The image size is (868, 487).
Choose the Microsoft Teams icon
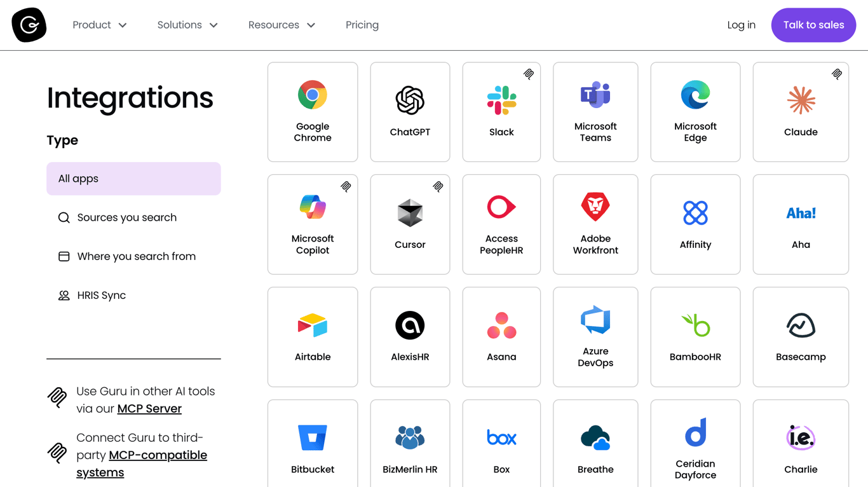595,95
